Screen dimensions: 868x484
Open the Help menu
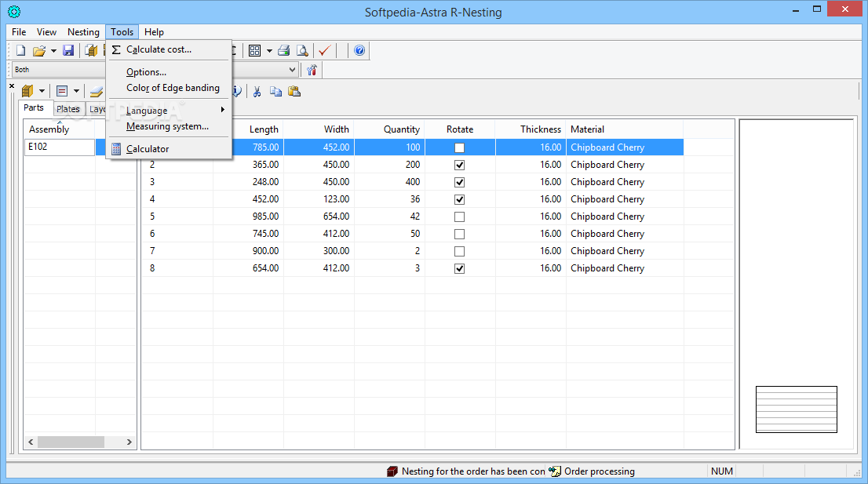[x=154, y=32]
